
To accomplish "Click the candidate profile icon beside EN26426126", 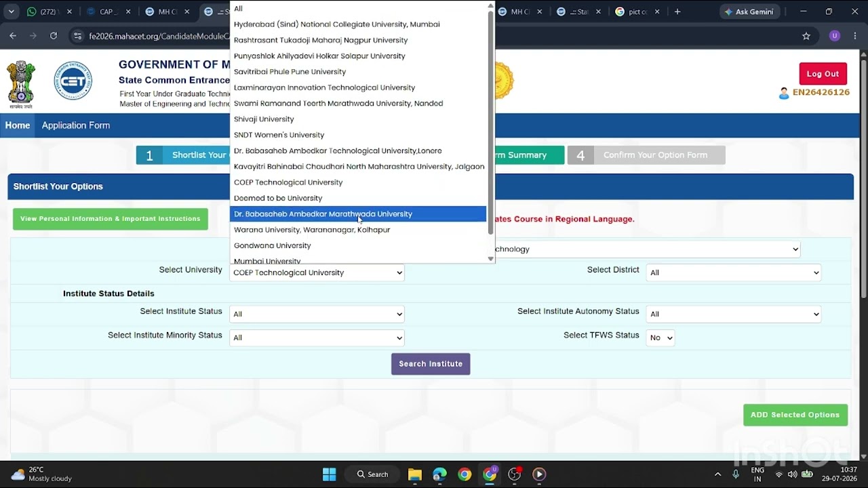I will [784, 93].
